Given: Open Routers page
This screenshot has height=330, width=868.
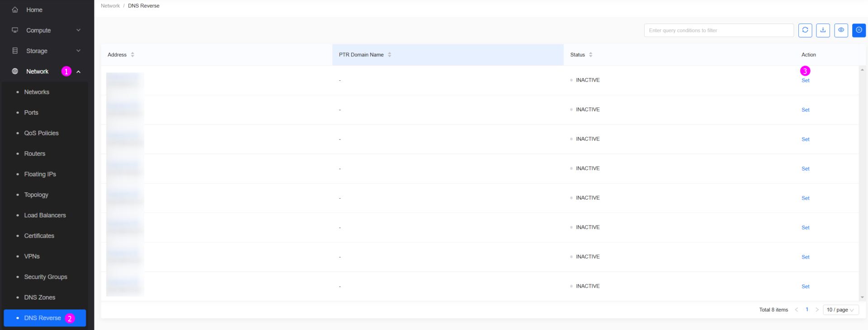Looking at the screenshot, I should 35,153.
